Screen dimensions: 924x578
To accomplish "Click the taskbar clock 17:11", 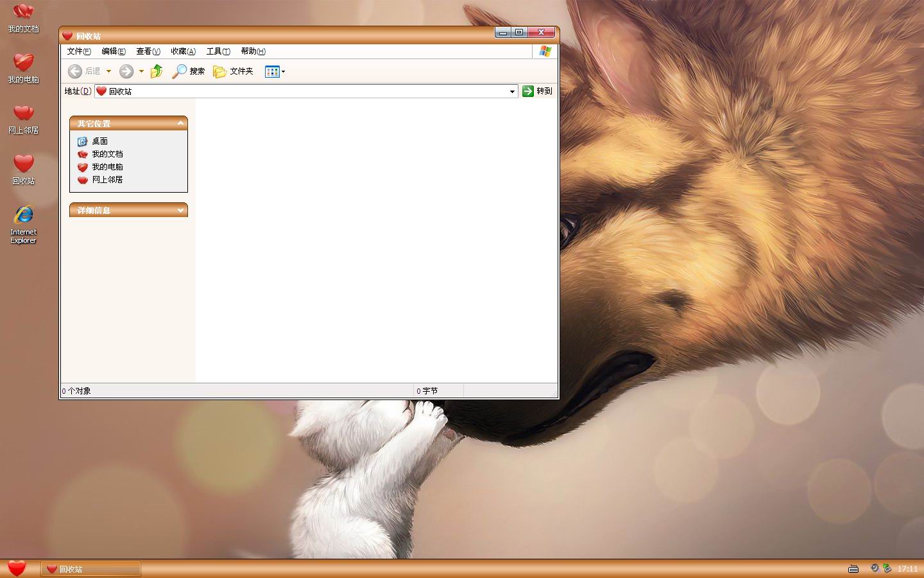I will 907,569.
